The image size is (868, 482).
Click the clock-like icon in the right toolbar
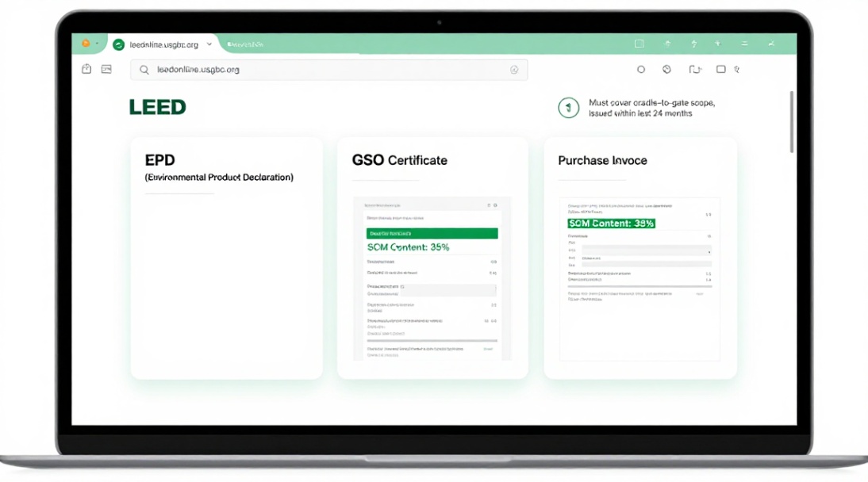tap(666, 69)
